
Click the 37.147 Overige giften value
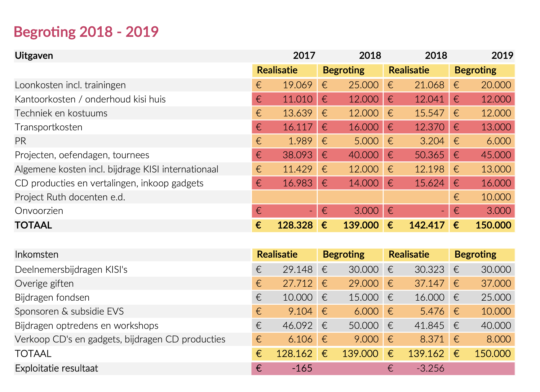430,284
